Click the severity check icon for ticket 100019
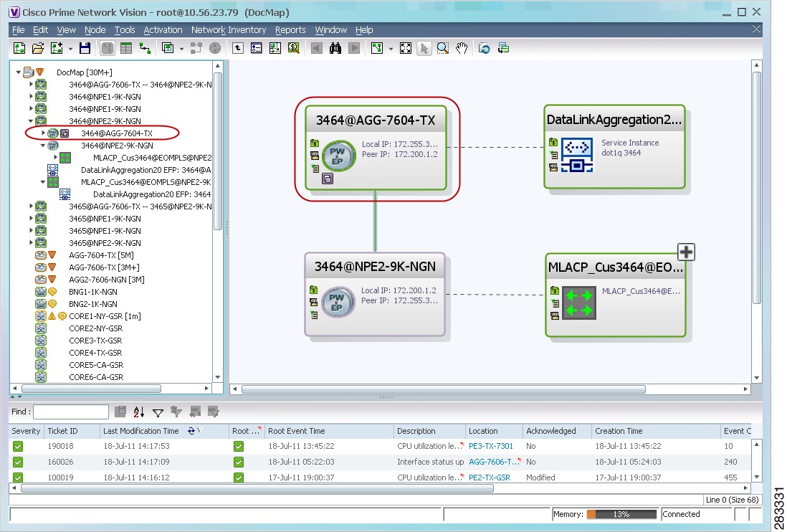Screen dimensions: 787x532 [x=18, y=478]
